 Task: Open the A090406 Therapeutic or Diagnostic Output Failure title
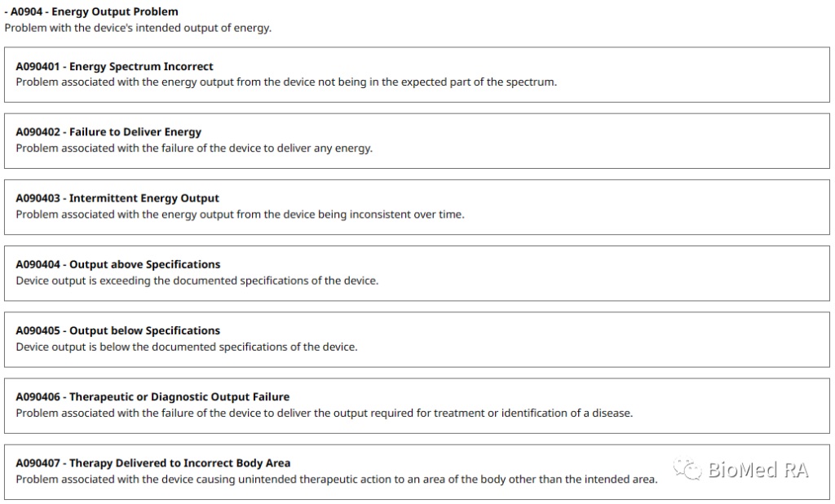[152, 397]
